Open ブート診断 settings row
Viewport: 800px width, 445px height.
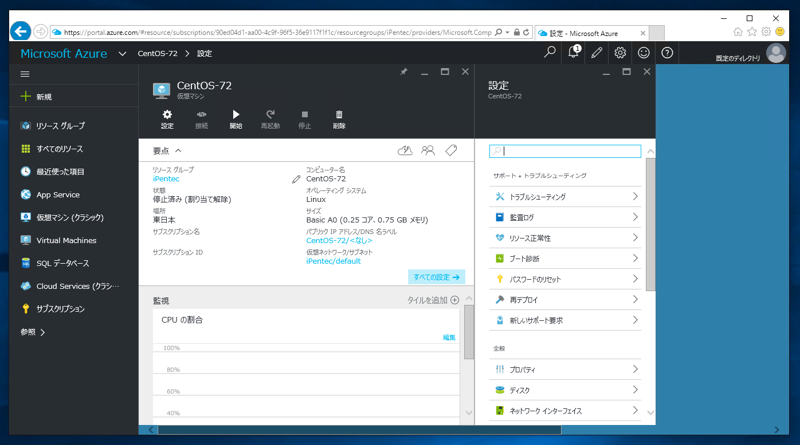[x=565, y=258]
